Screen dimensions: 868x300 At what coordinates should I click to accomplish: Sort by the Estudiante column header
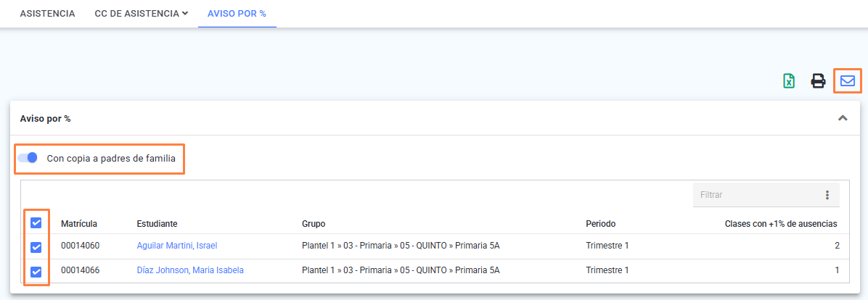157,224
